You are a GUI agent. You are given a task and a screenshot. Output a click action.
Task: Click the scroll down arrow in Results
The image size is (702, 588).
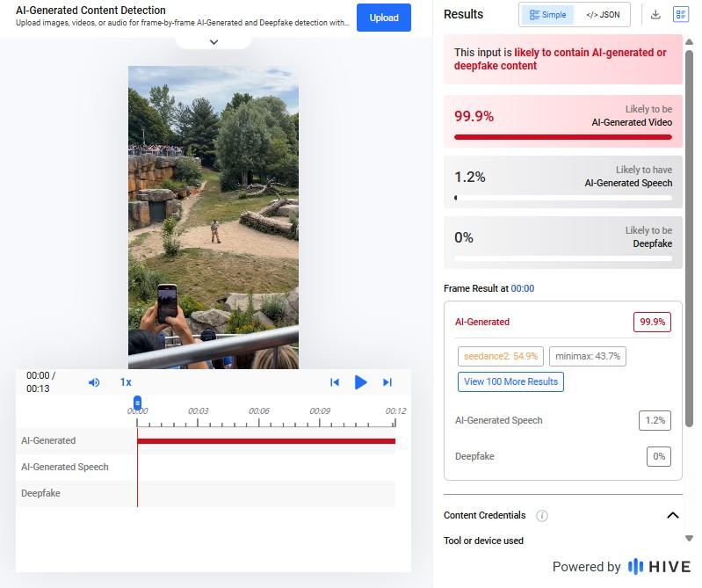click(690, 538)
